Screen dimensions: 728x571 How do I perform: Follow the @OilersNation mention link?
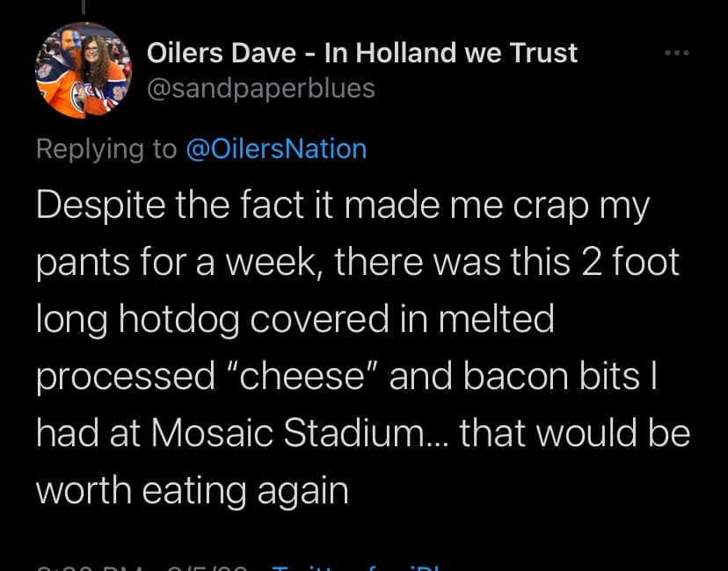(x=276, y=148)
